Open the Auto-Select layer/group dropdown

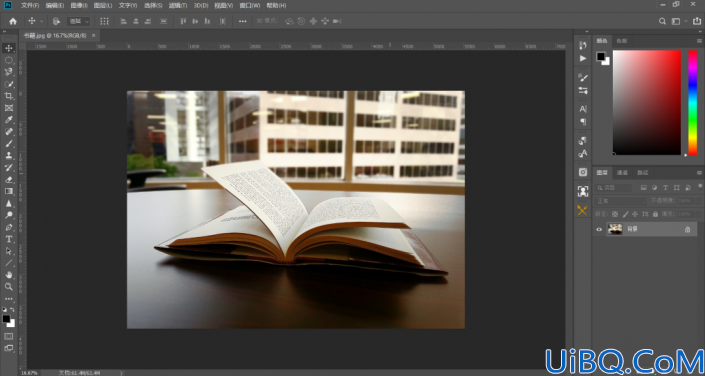[79, 21]
